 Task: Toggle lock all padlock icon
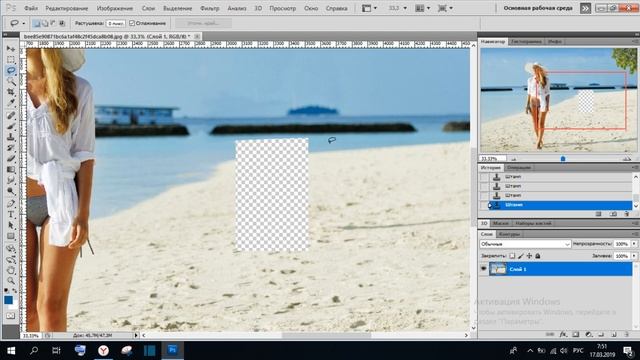click(x=538, y=256)
